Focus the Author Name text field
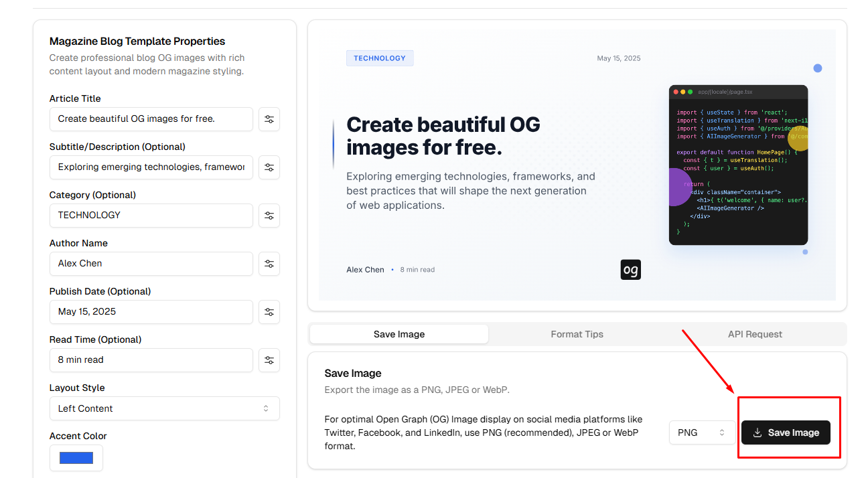 (151, 264)
